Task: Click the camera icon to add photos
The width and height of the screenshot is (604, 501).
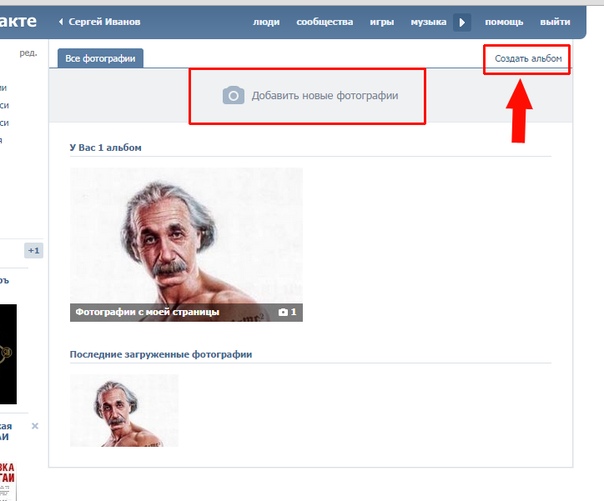Action: (233, 95)
